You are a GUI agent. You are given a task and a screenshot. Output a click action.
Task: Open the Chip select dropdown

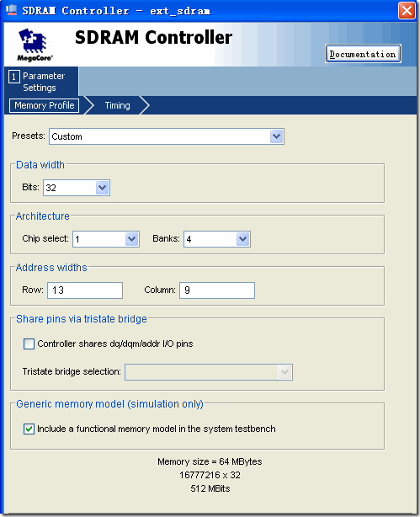click(x=106, y=239)
